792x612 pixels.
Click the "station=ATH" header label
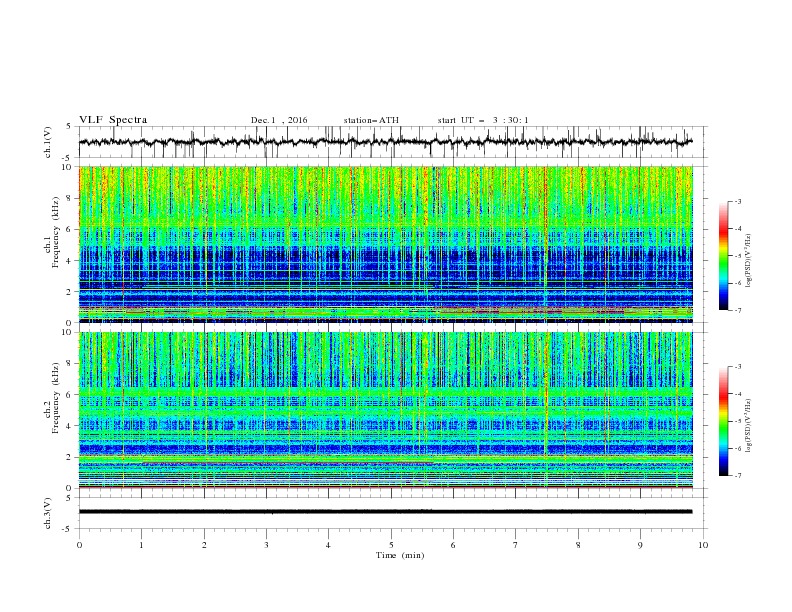coord(371,120)
